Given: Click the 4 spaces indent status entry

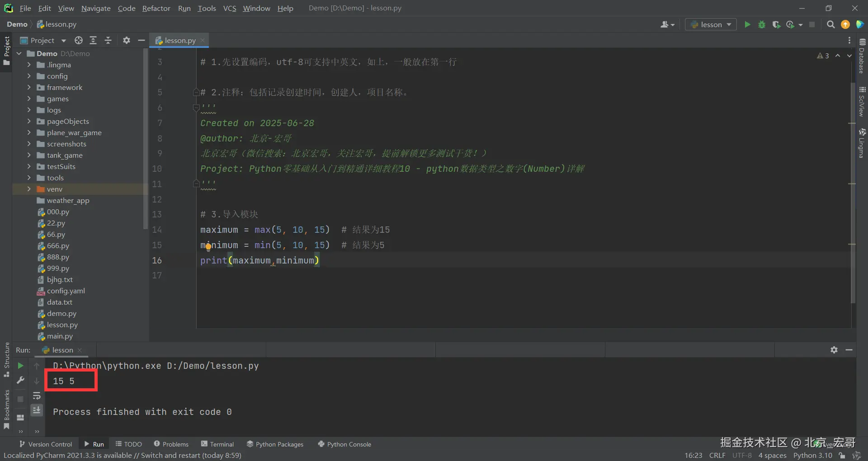Looking at the screenshot, I should point(772,455).
